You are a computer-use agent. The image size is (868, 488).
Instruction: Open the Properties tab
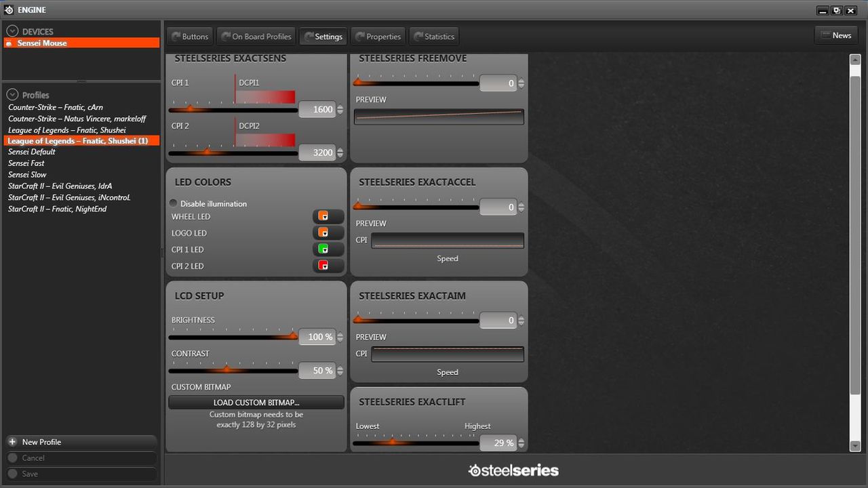378,37
